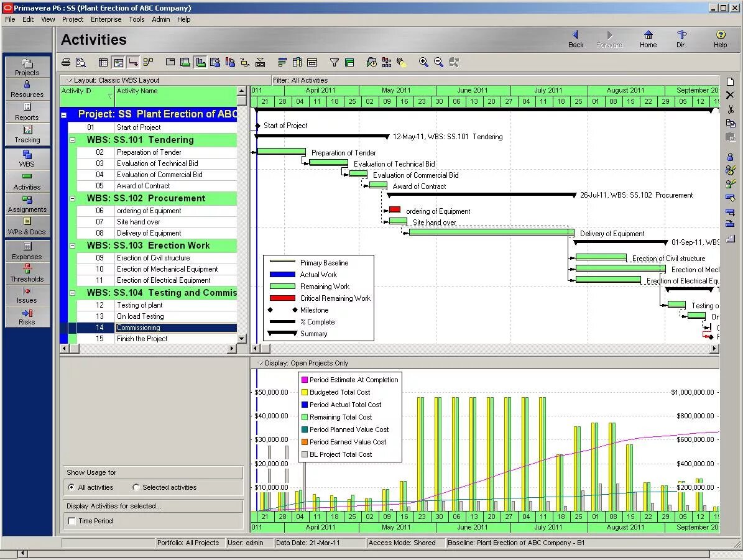Click the Activity Name column header
The image size is (743, 560).
pos(176,96)
